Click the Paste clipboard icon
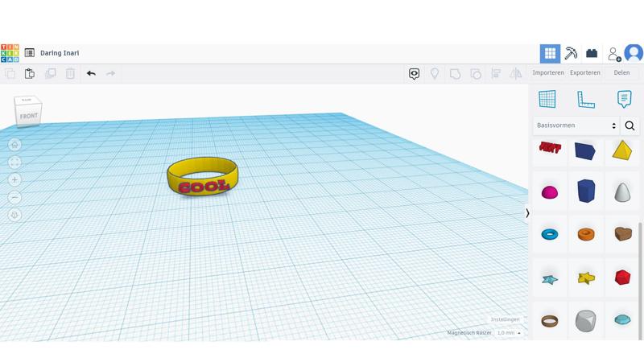 click(x=30, y=74)
